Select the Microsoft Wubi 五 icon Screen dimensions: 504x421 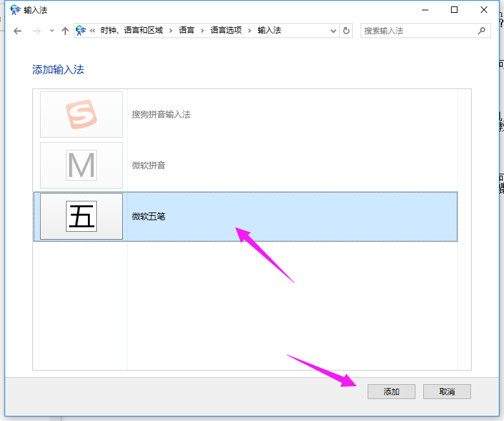coord(81,216)
